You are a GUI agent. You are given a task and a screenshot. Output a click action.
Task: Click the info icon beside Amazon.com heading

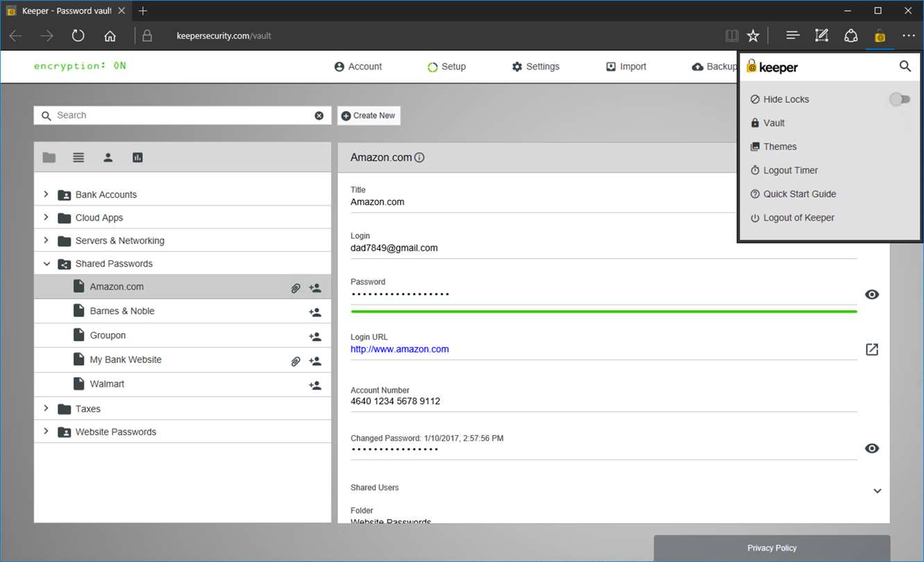tap(419, 157)
